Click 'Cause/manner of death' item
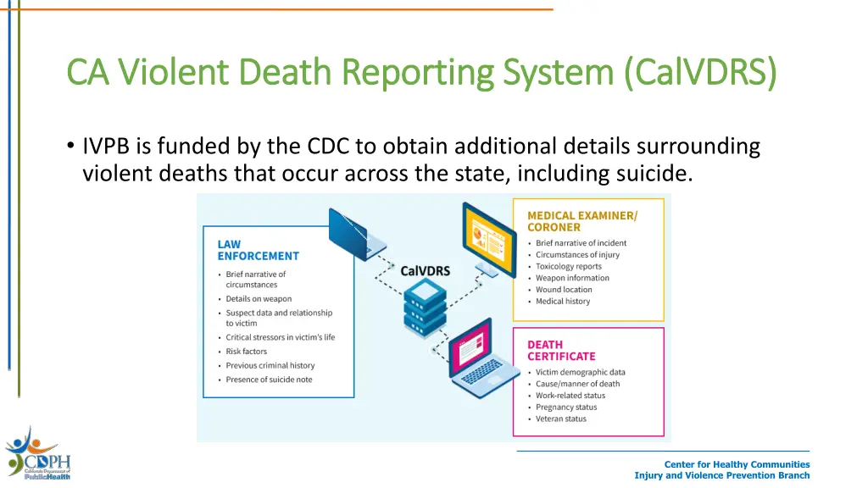Viewport: 868px width, 488px height. click(x=577, y=384)
